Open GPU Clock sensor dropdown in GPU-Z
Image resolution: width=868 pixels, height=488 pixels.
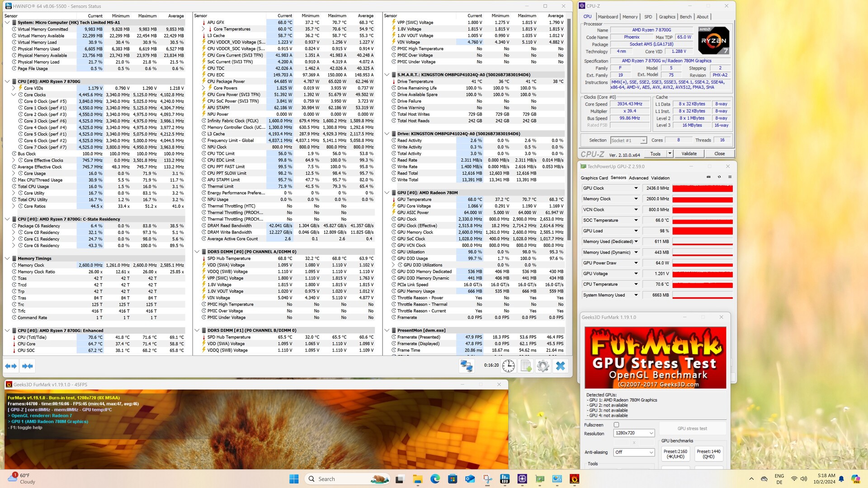pyautogui.click(x=636, y=188)
